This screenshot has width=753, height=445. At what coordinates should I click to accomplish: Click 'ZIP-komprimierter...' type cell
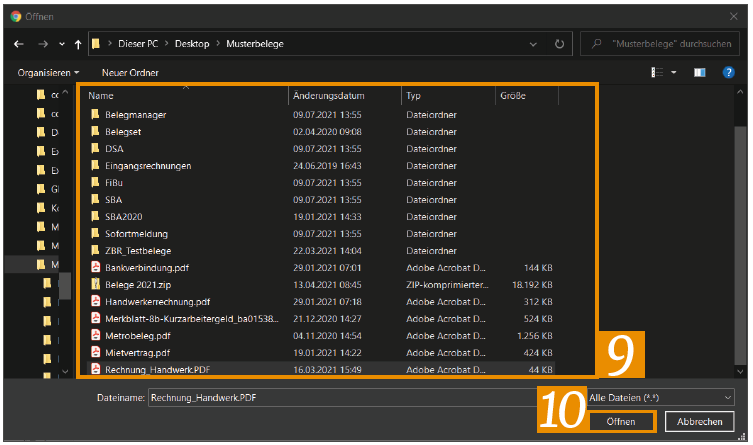447,285
